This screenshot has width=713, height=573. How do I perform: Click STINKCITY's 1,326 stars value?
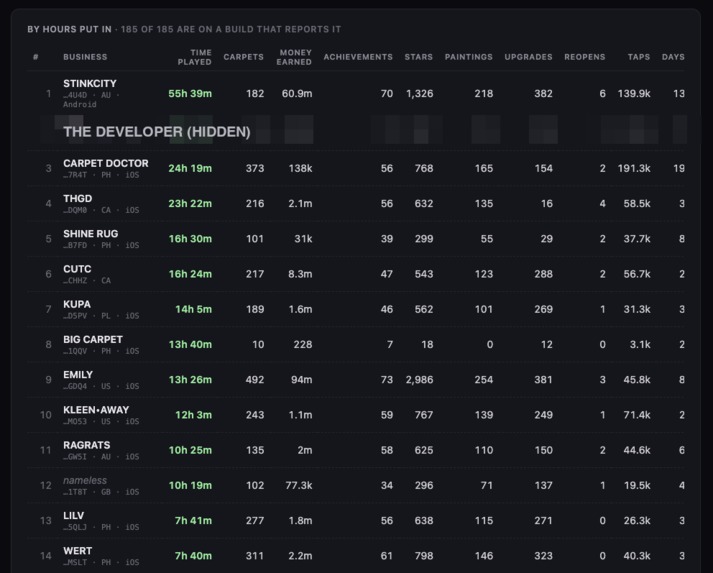(419, 94)
